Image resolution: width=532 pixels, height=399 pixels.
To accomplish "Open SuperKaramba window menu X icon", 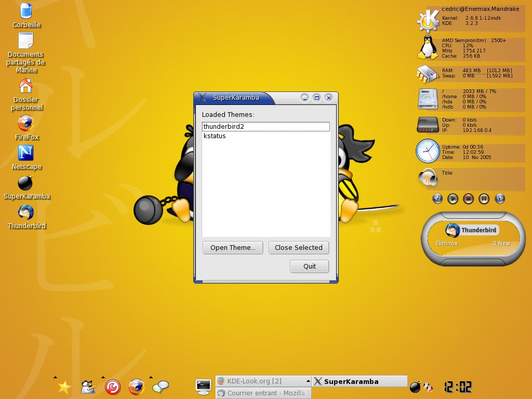I will [203, 97].
